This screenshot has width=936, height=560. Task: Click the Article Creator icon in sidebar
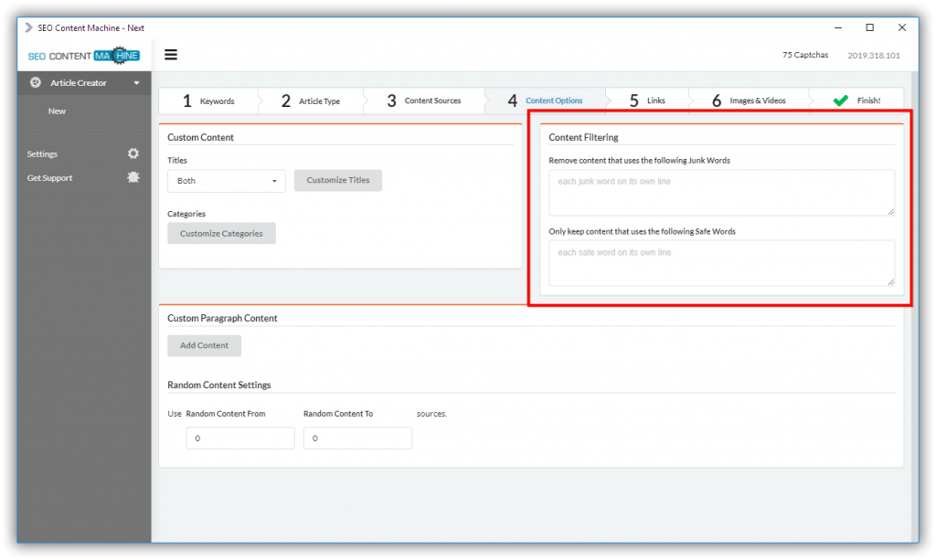coord(36,82)
